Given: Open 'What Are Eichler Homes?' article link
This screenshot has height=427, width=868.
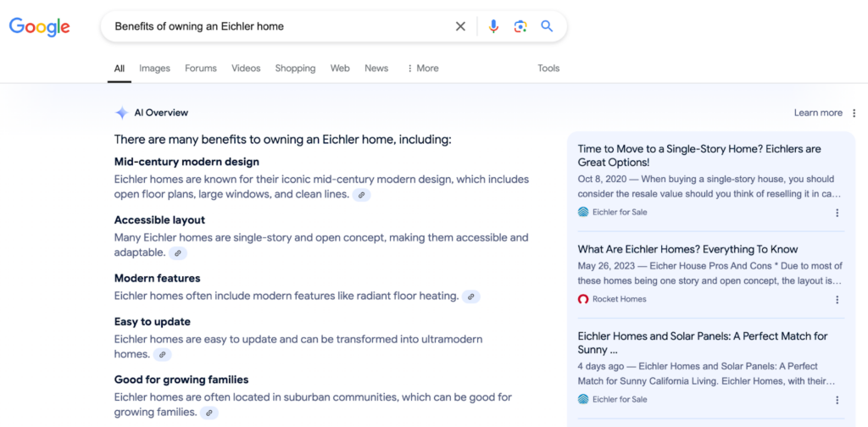Looking at the screenshot, I should [687, 249].
